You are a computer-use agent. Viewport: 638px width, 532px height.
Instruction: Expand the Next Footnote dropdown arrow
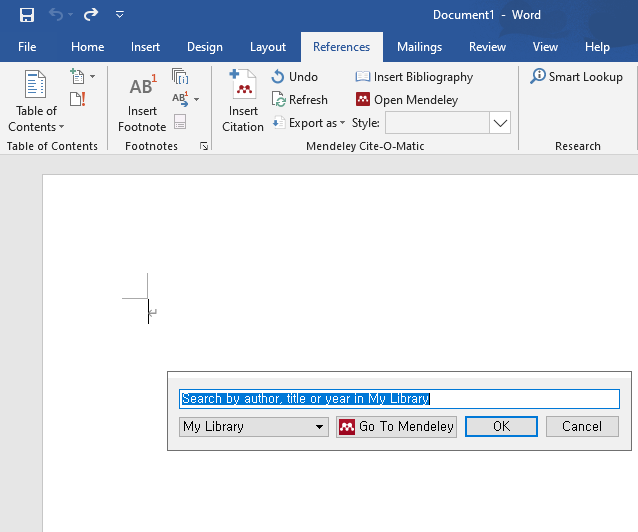tap(197, 99)
